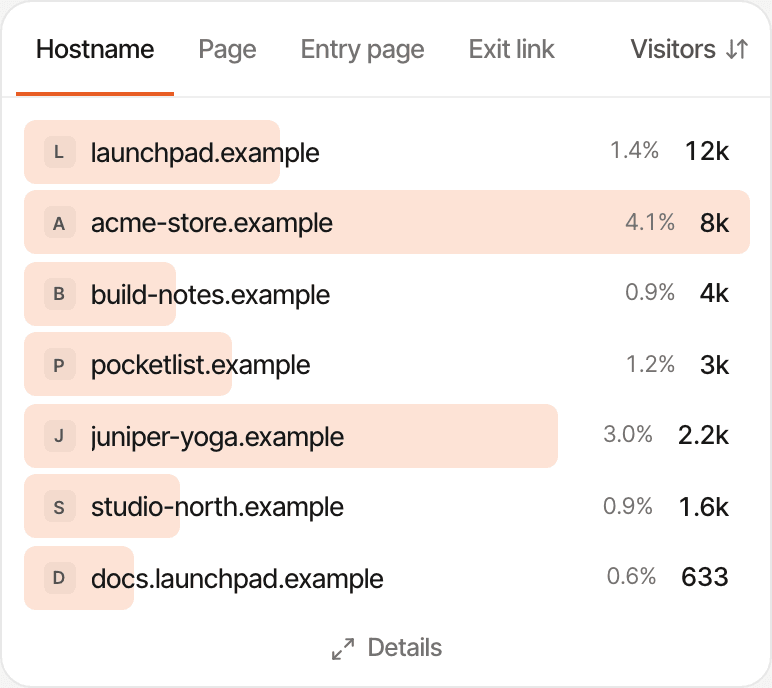Click the A favicon for acme-store.example

[60, 223]
